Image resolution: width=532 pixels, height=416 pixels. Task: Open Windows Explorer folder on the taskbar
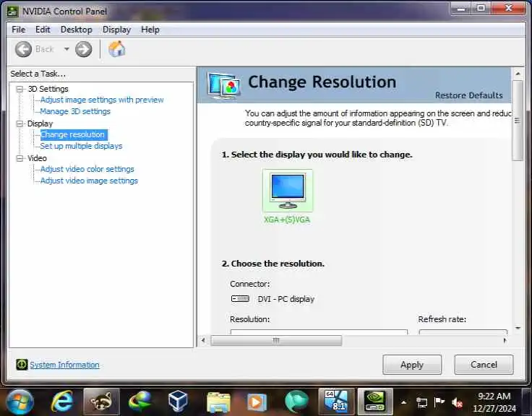(218, 402)
